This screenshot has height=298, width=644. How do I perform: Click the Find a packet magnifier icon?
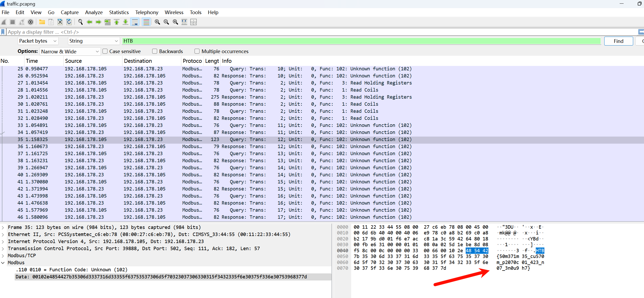point(80,22)
